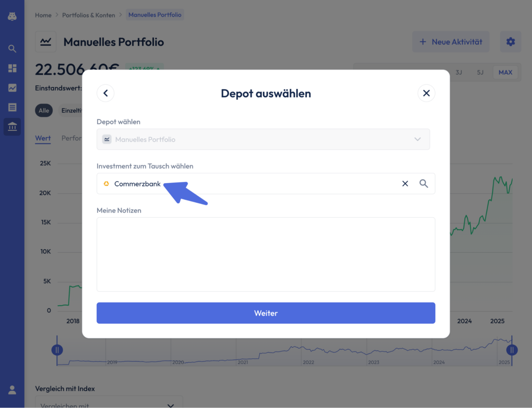Open the list view icon in the sidebar
The image size is (532, 408).
[x=12, y=107]
